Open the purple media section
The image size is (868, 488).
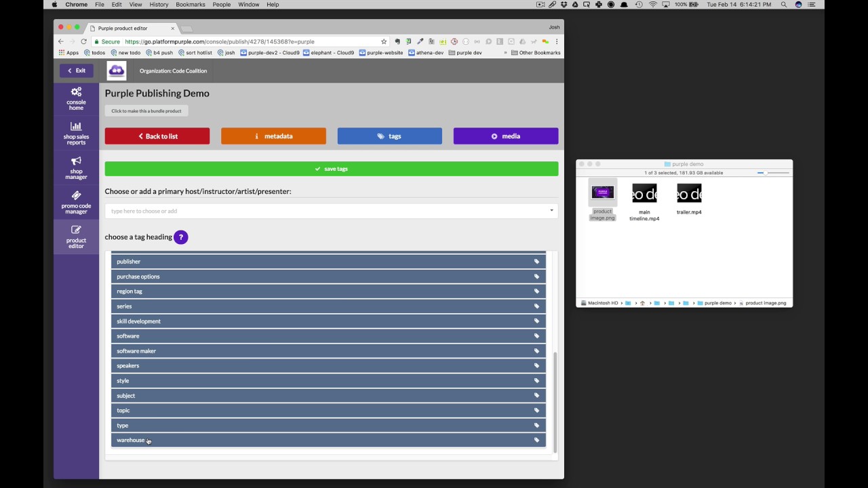coord(506,136)
